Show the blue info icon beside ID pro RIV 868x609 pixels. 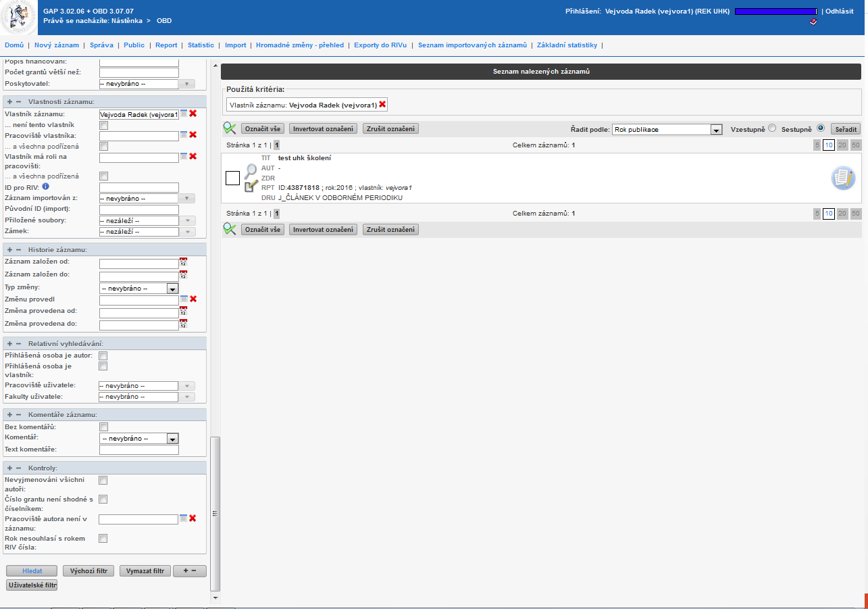(45, 187)
